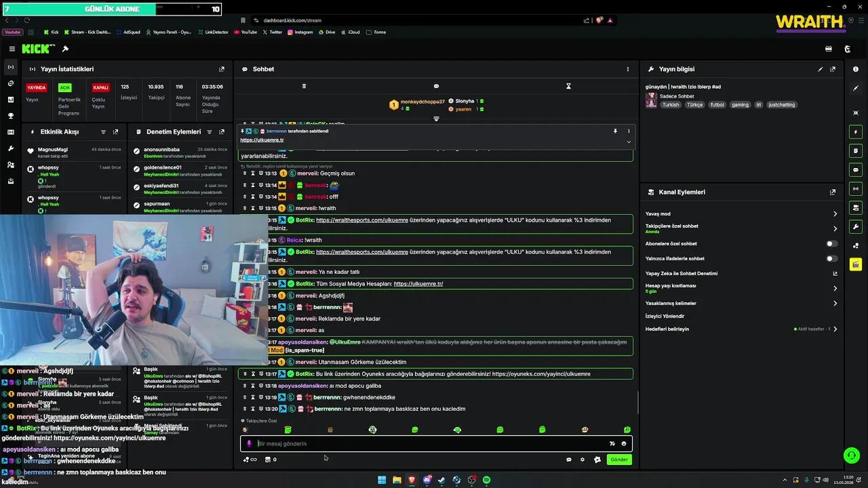Click the shop icon showing 0 below chat
Screen dimensions: 868x488
point(270,460)
